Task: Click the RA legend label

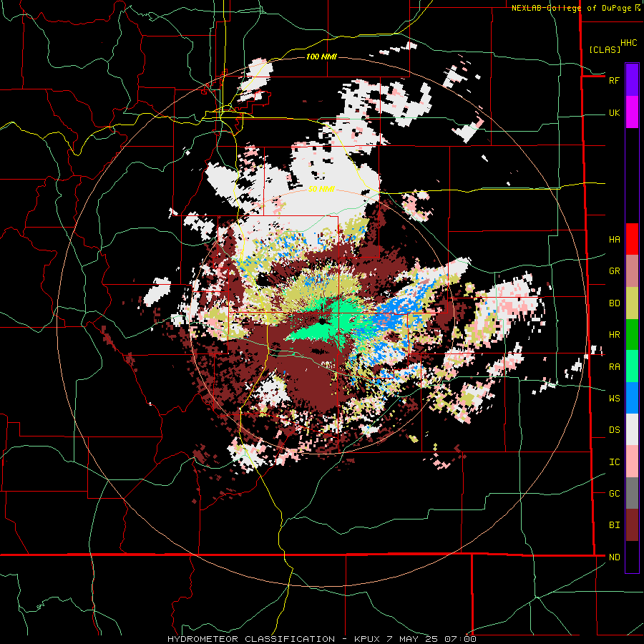Action: [x=614, y=367]
